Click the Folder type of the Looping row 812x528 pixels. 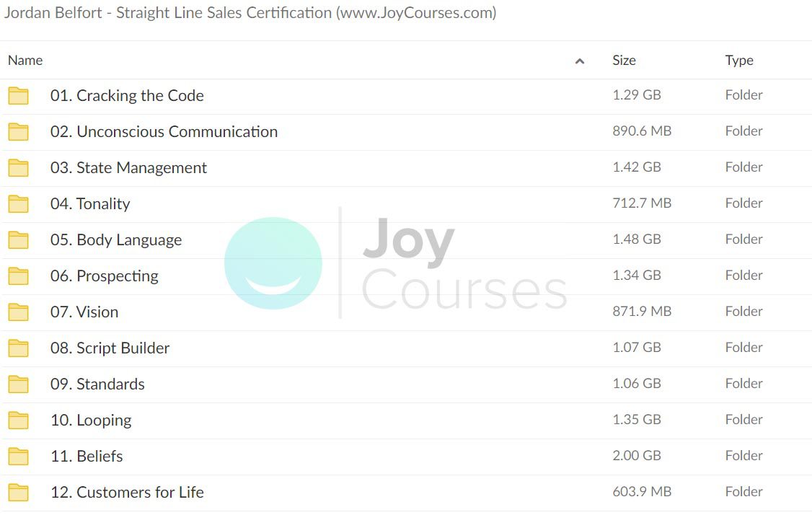point(743,420)
